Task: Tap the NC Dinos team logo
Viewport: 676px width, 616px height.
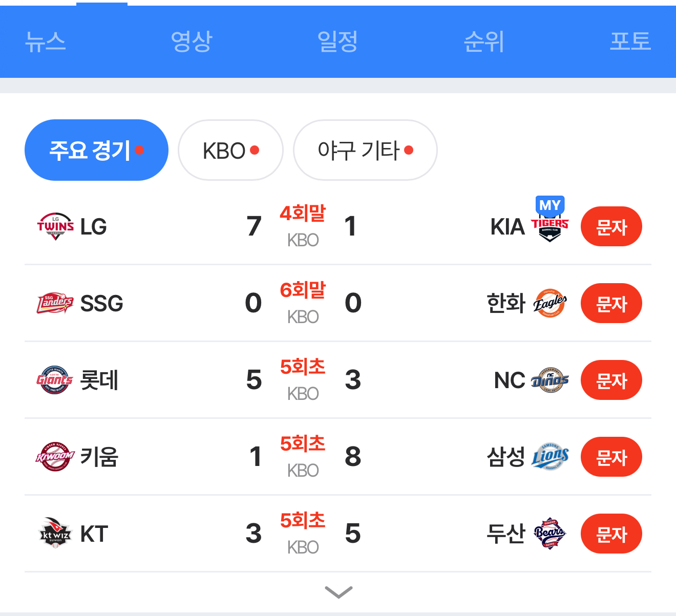Action: click(550, 380)
